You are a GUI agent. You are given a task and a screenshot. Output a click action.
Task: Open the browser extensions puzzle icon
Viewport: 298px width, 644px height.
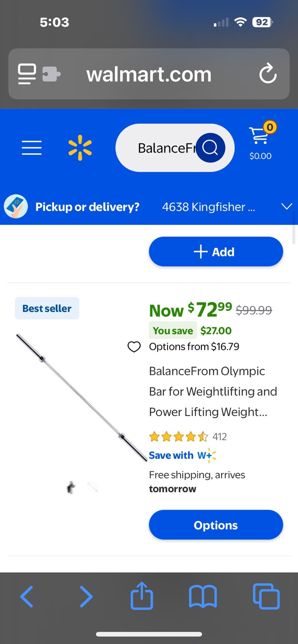pos(51,74)
